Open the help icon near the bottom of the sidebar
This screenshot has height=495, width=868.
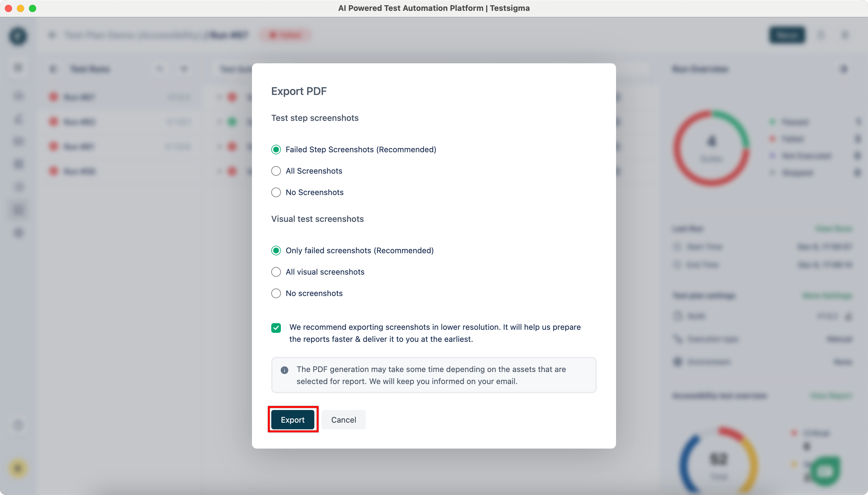tap(18, 425)
